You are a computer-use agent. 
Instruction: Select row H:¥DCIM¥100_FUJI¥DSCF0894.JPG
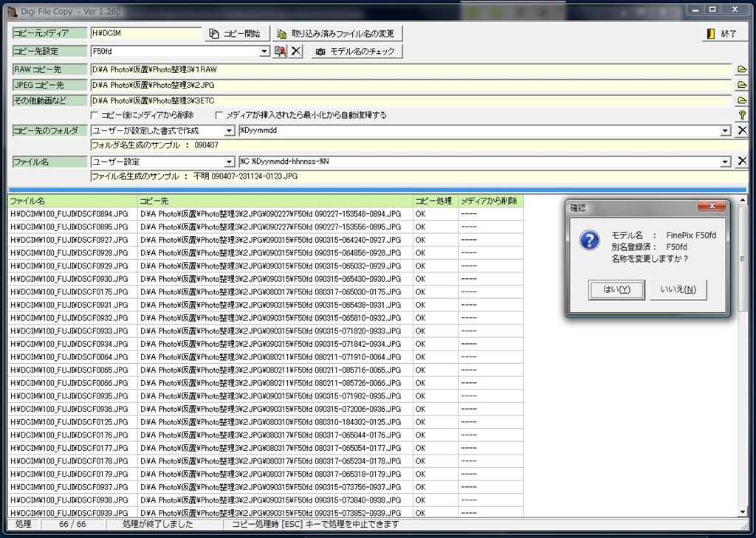(x=266, y=213)
